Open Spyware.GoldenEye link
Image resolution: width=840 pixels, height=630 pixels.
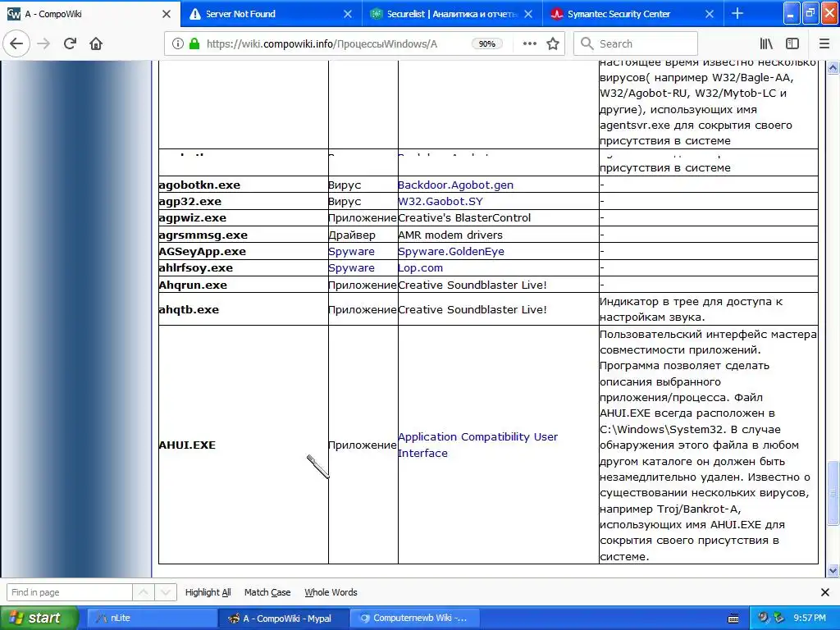click(451, 251)
